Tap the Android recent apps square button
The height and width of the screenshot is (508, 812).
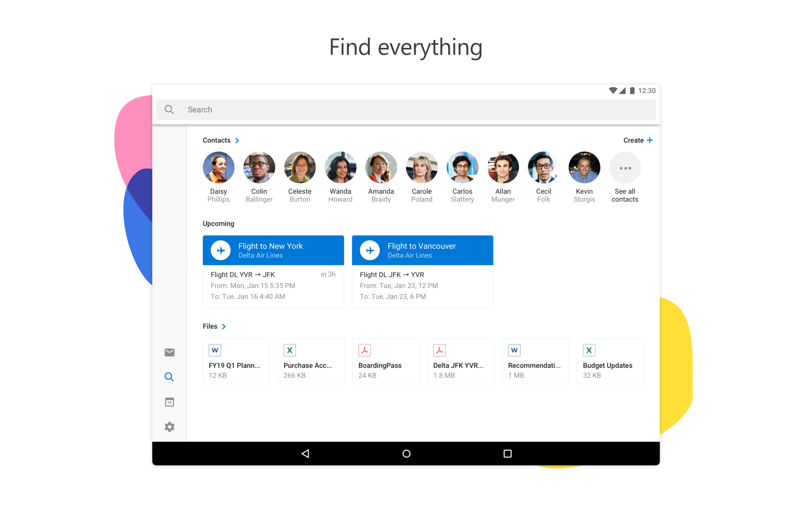(x=507, y=454)
